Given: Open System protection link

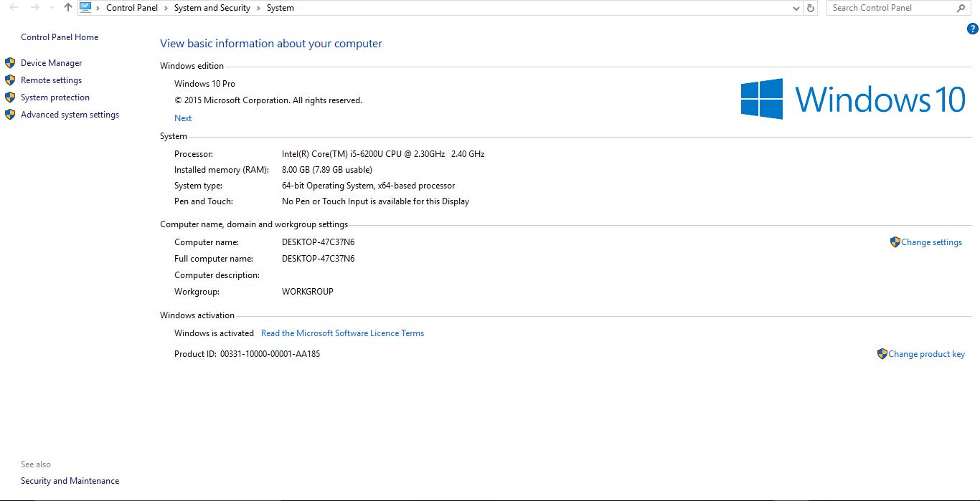Looking at the screenshot, I should click(x=55, y=97).
